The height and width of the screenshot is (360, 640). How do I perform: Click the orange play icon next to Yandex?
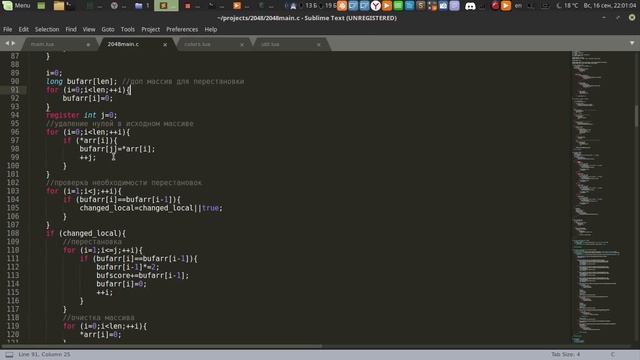point(387,6)
